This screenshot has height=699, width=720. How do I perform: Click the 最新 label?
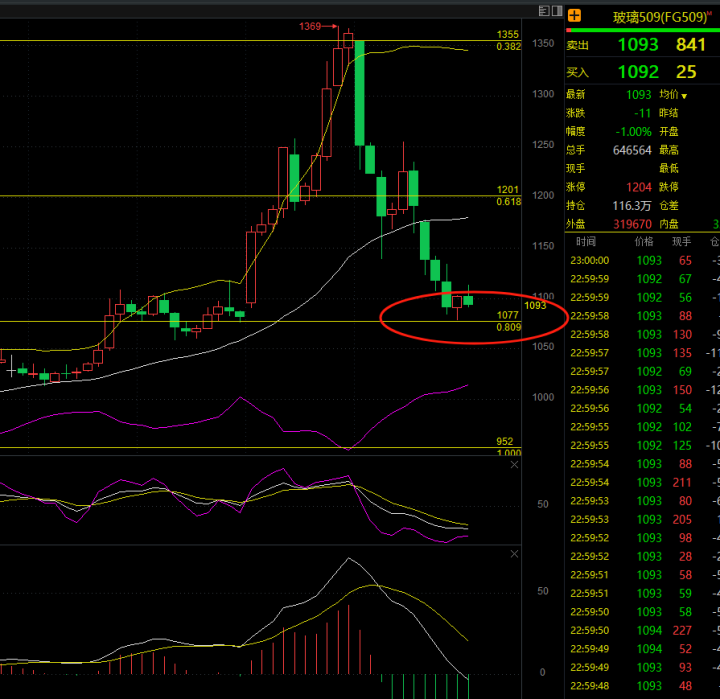575,95
